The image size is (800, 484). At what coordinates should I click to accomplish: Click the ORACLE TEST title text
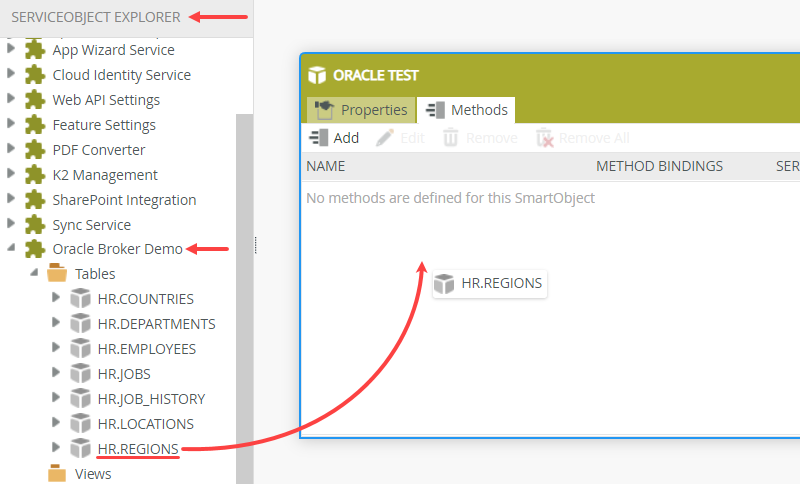point(376,75)
